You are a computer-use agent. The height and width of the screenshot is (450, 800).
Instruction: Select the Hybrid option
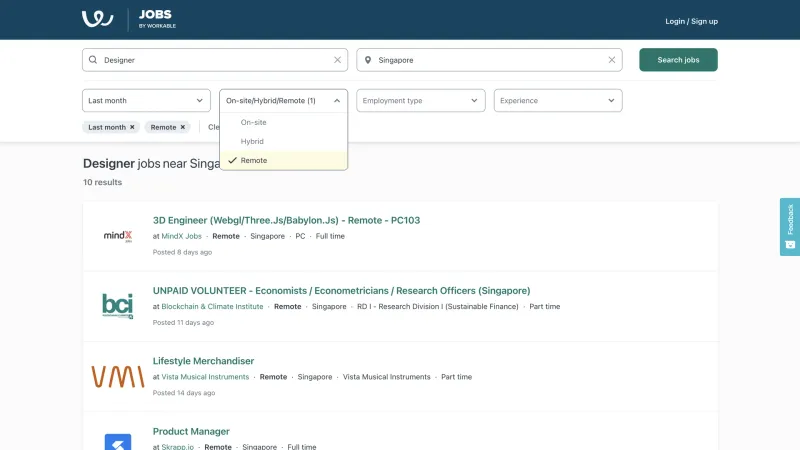[284, 141]
